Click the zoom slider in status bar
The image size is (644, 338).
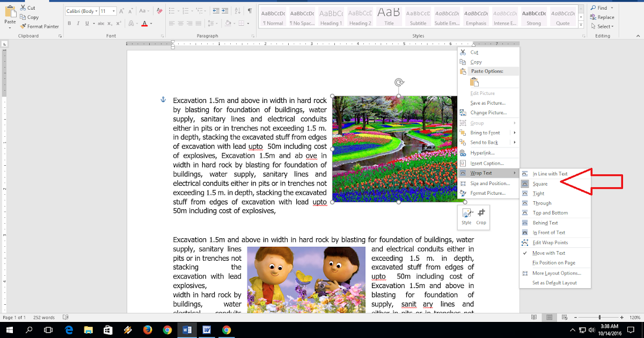[x=599, y=318]
